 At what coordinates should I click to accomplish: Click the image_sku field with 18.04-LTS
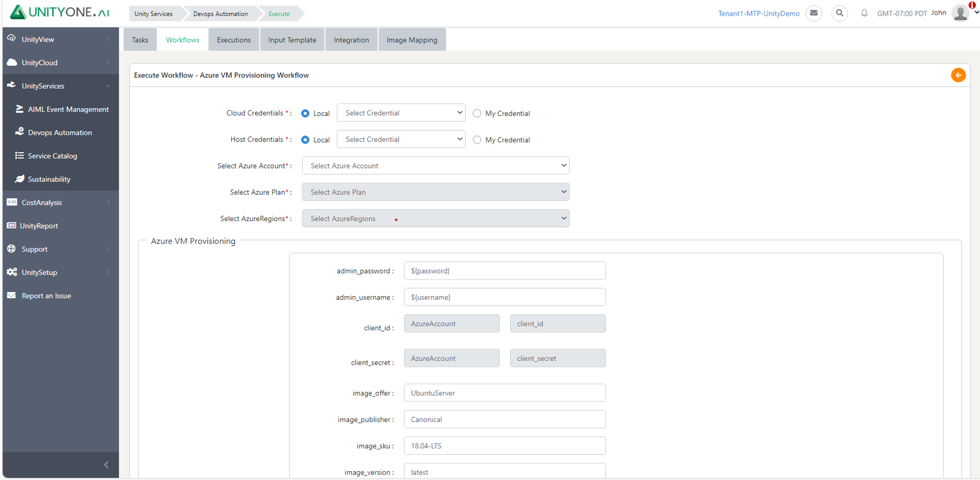505,446
